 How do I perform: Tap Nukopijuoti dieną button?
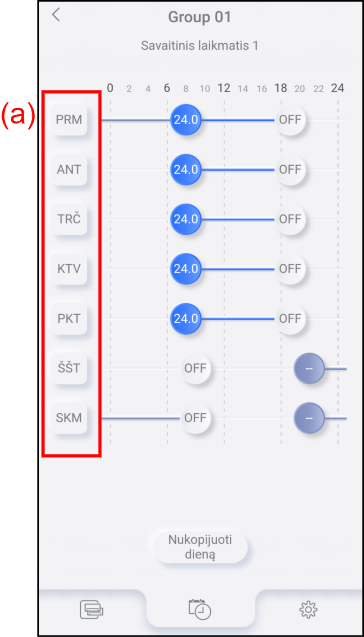tap(200, 547)
